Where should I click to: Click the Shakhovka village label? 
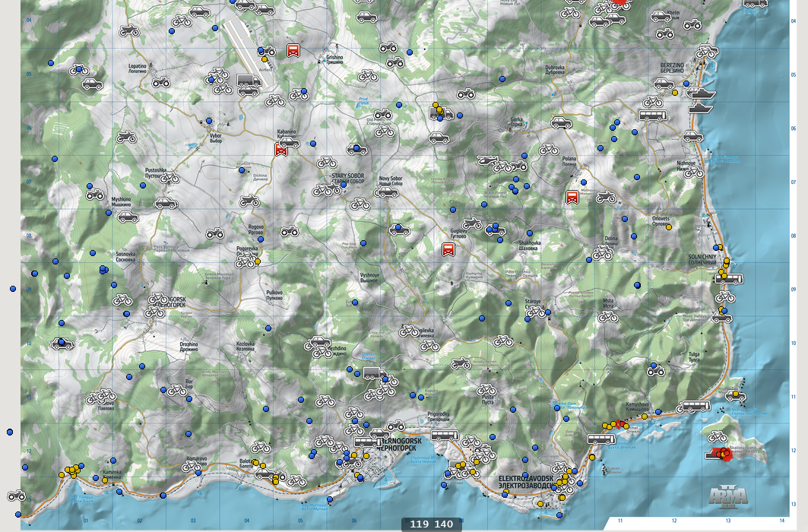click(530, 245)
